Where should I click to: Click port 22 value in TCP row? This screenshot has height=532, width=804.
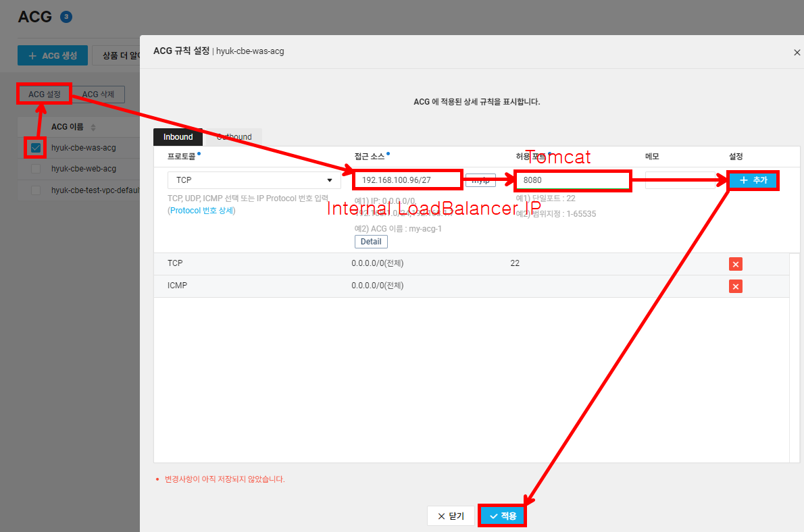coord(515,263)
